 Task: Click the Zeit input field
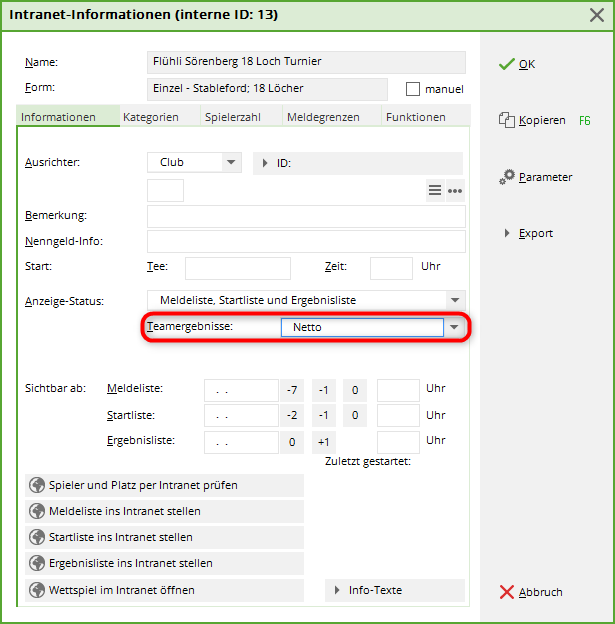391,268
